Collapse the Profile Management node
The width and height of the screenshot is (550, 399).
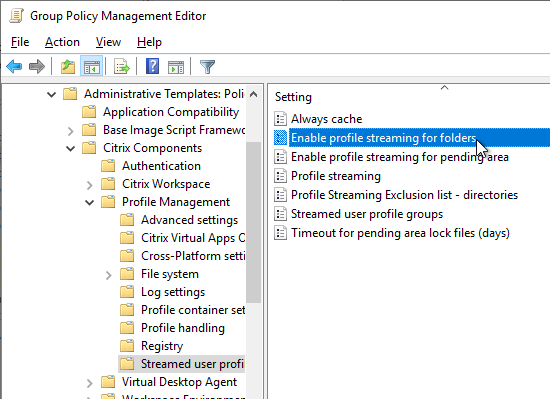tap(89, 202)
